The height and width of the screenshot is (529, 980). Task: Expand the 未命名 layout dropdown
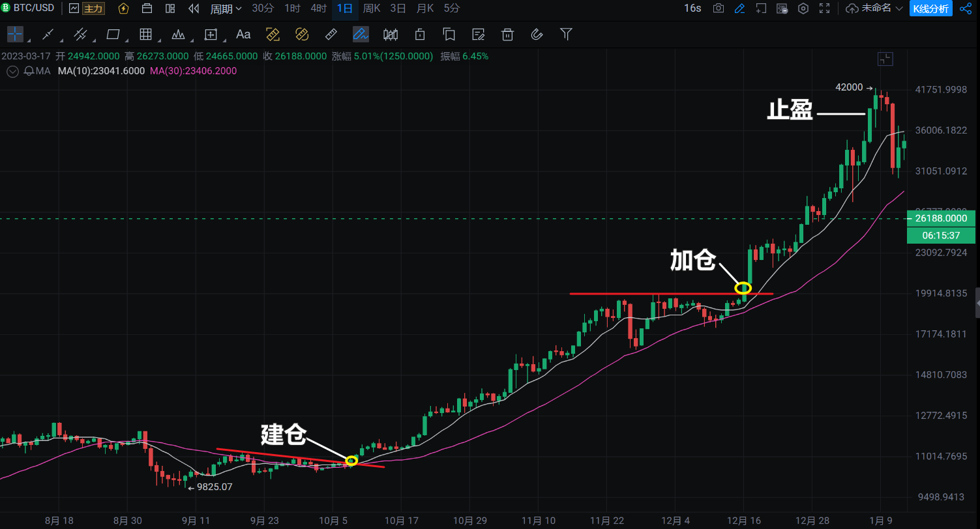(874, 8)
